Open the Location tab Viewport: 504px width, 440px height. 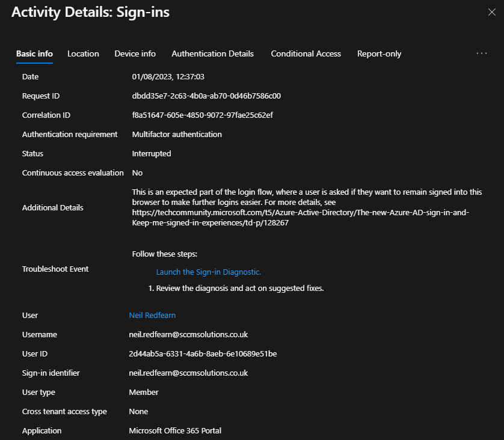pyautogui.click(x=83, y=53)
